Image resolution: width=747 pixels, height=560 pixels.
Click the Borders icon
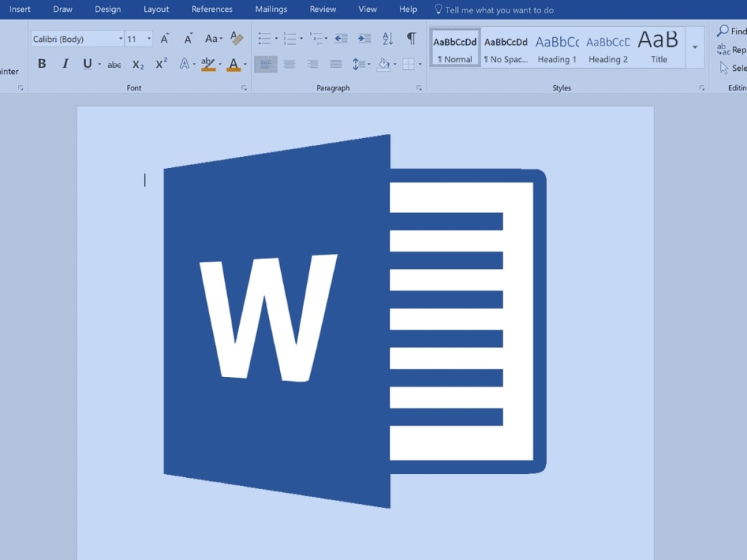click(x=409, y=64)
